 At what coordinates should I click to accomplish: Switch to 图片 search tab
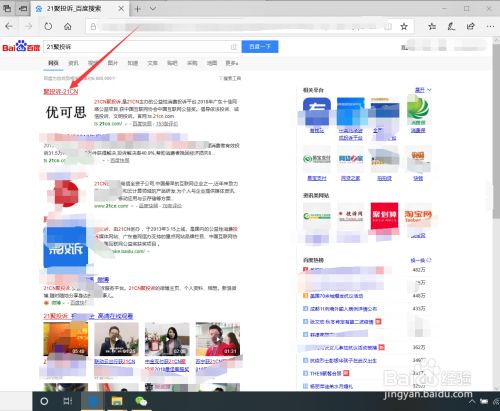[x=113, y=63]
